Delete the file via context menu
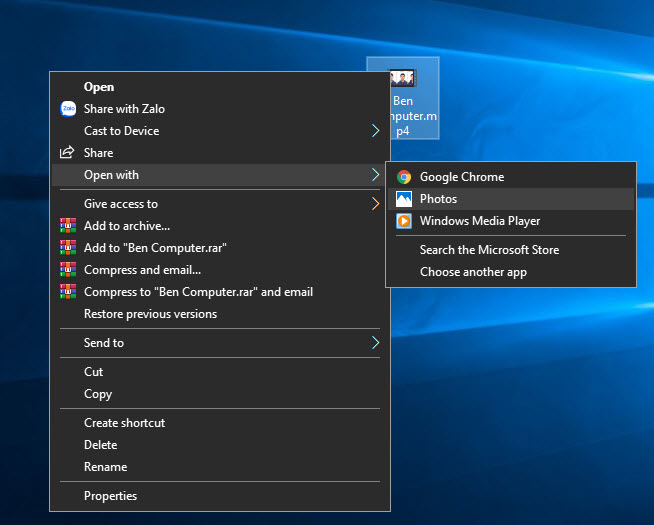Screen dimensions: 654x525 [x=220, y=445]
